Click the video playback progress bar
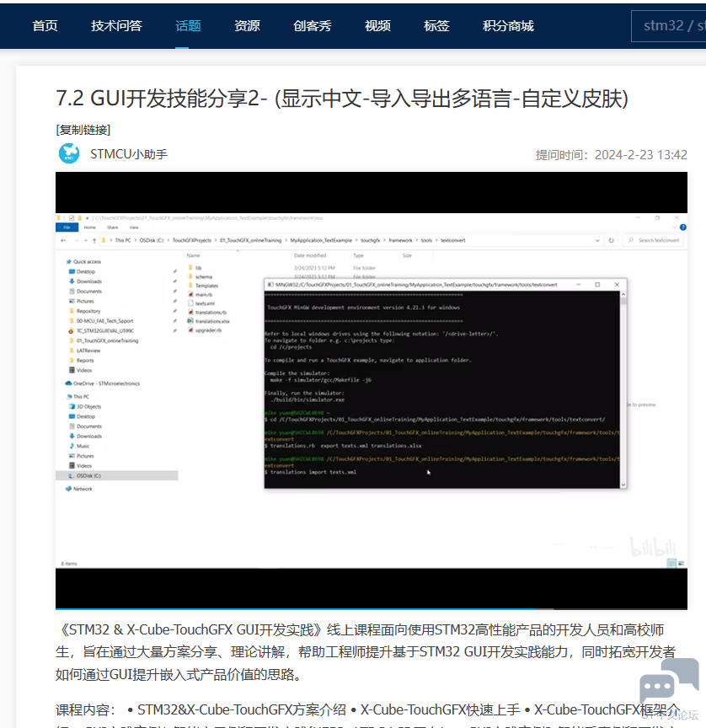The image size is (706, 728). click(x=372, y=608)
